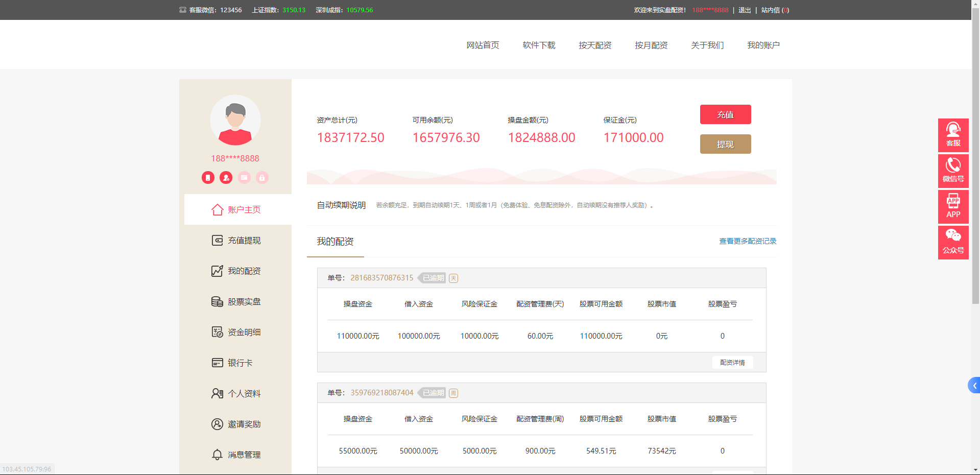Click the APP download floating icon
Screen dimensions: 980x475
pyautogui.click(x=953, y=206)
